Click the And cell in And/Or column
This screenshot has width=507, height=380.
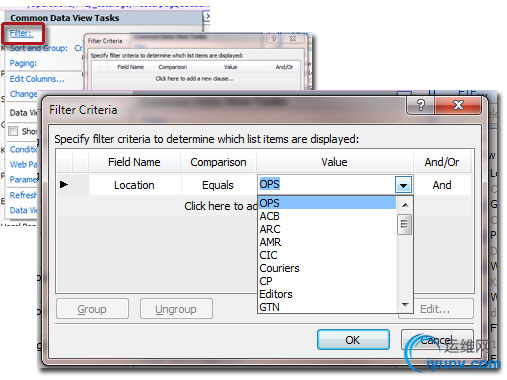442,185
